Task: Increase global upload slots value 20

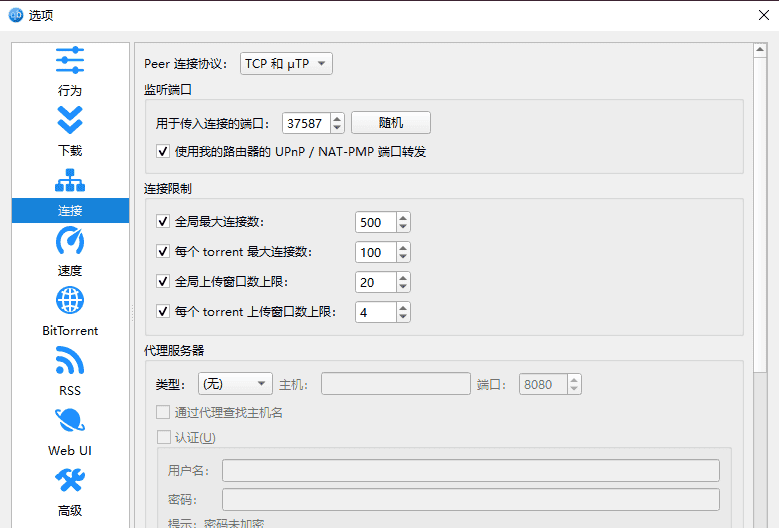Action: point(403,278)
